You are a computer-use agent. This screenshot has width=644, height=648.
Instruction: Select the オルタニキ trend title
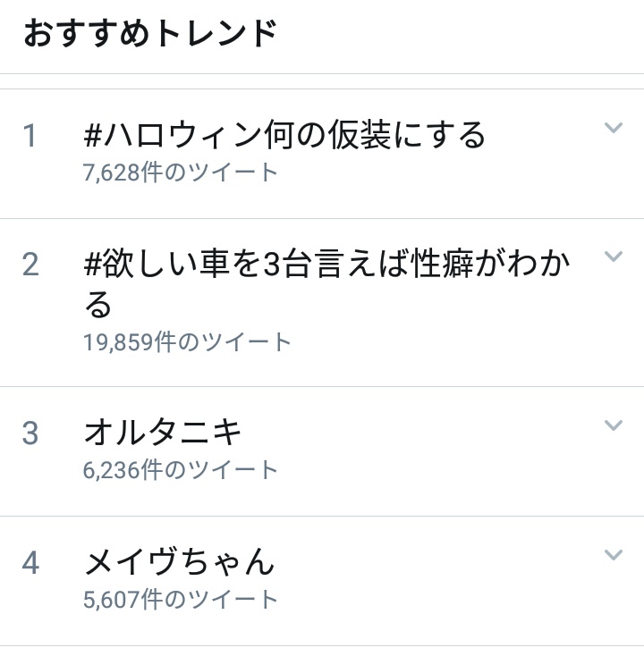point(163,433)
